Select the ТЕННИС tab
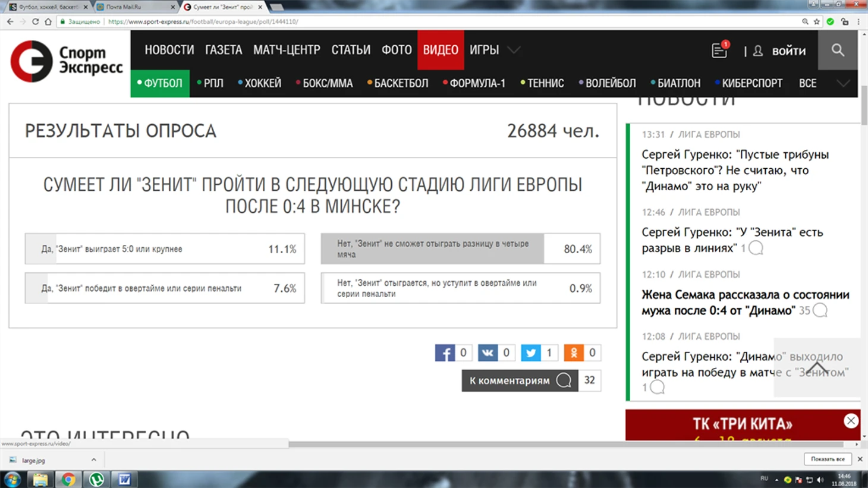868x488 pixels. coord(542,83)
